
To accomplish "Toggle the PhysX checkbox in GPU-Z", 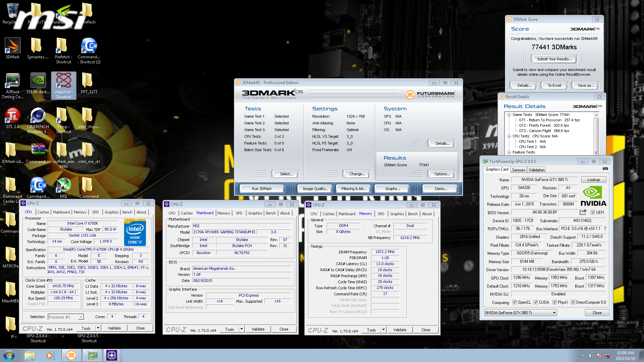I will 554,302.
